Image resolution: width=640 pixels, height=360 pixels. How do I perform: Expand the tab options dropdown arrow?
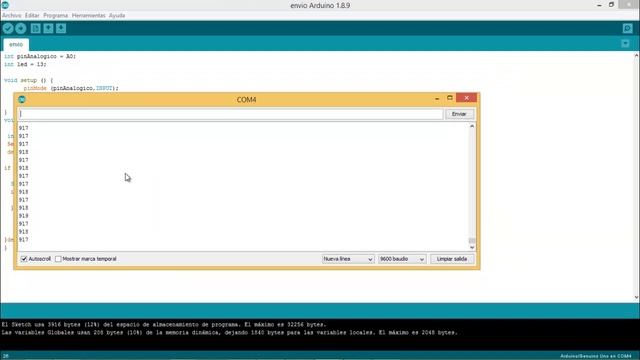click(625, 43)
